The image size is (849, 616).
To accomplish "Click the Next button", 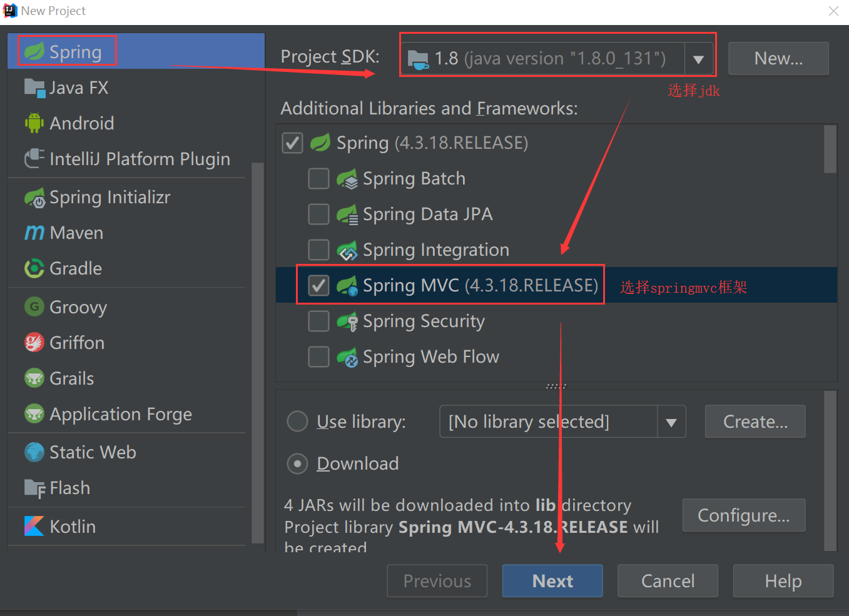I will coord(552,581).
